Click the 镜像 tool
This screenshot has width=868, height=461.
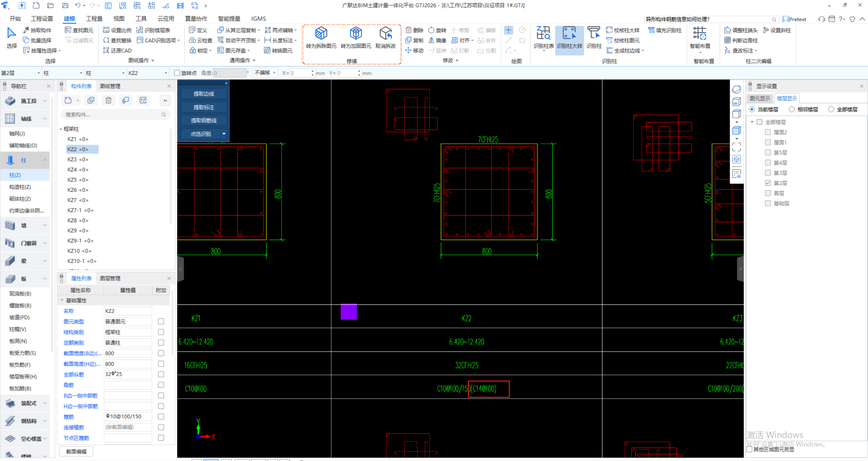pos(437,40)
